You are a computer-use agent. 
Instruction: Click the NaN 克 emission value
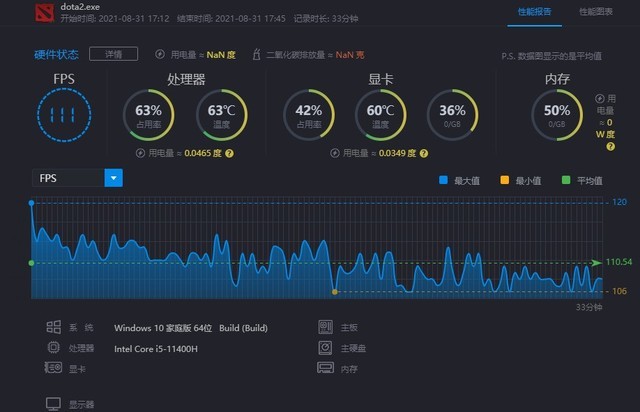pyautogui.click(x=350, y=55)
